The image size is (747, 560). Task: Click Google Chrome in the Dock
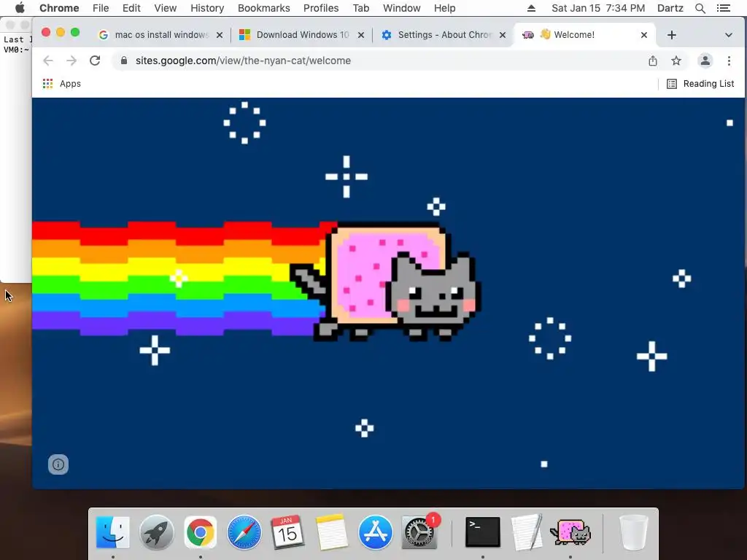tap(200, 532)
